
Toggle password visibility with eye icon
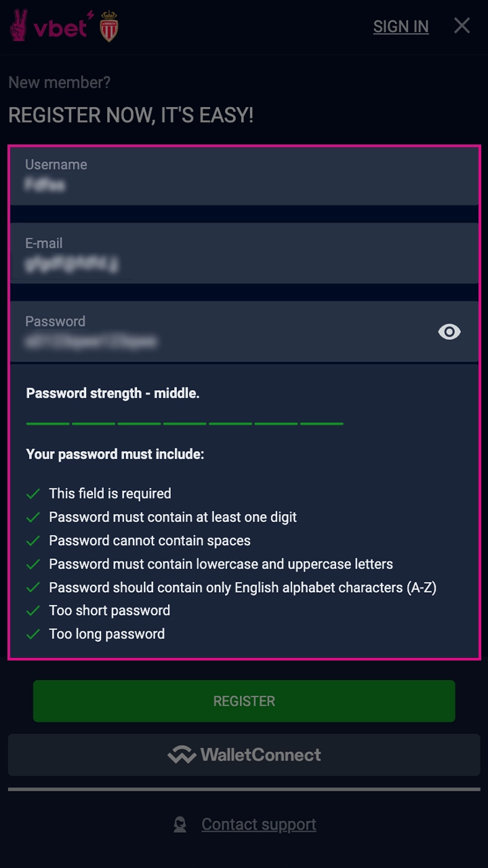449,332
